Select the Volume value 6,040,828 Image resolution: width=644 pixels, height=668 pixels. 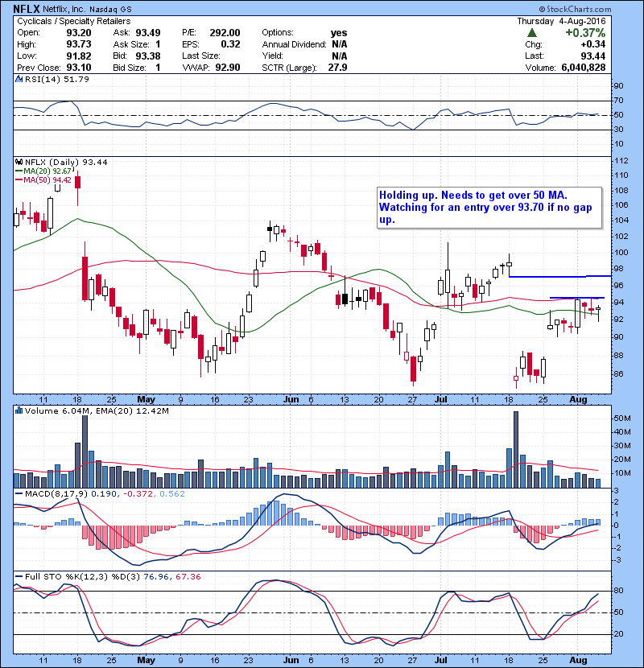(x=584, y=68)
